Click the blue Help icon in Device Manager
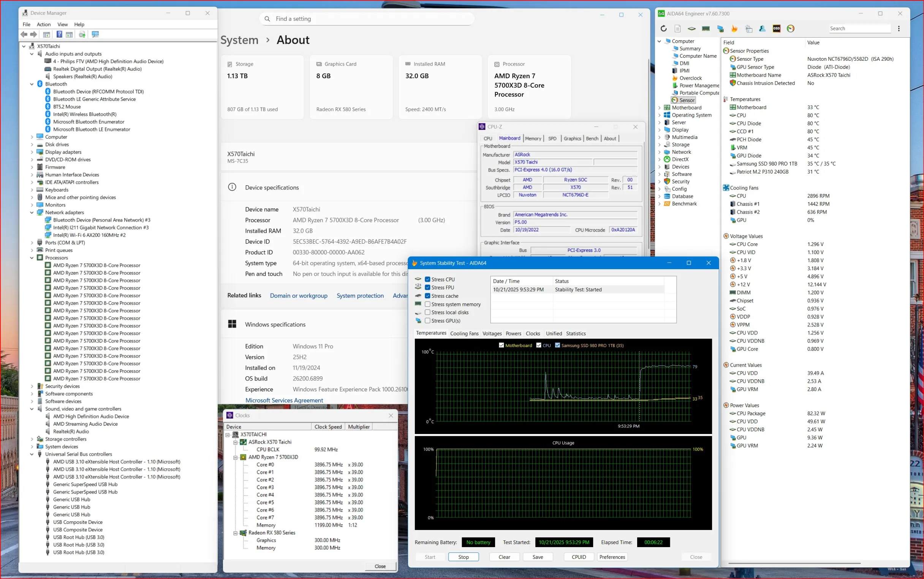The width and height of the screenshot is (924, 579). click(59, 35)
